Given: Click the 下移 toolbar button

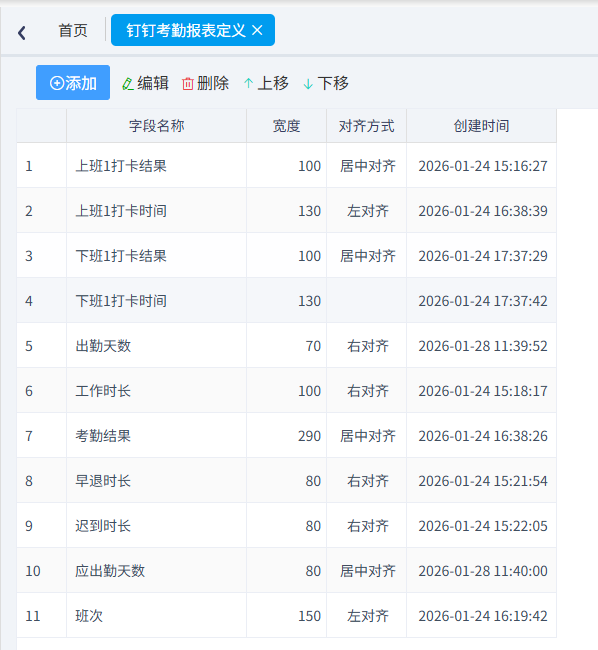Looking at the screenshot, I should pos(326,83).
